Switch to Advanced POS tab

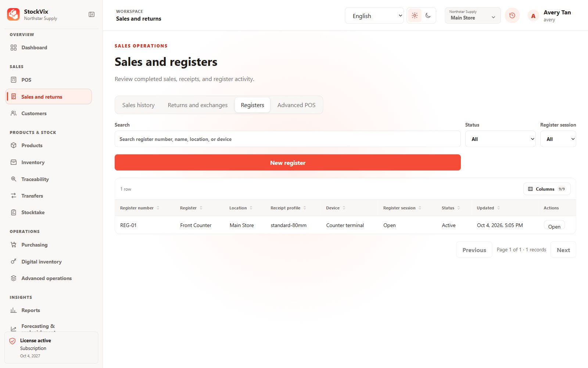297,105
